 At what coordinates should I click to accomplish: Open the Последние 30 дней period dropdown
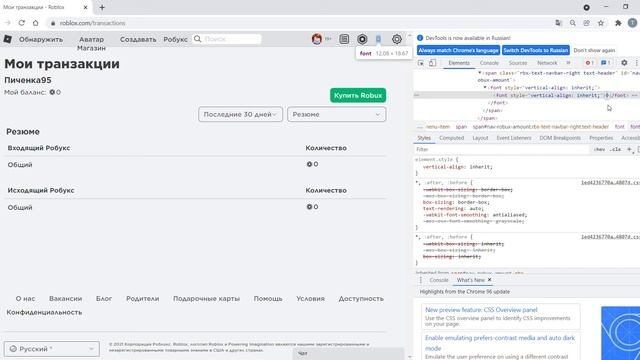(240, 114)
